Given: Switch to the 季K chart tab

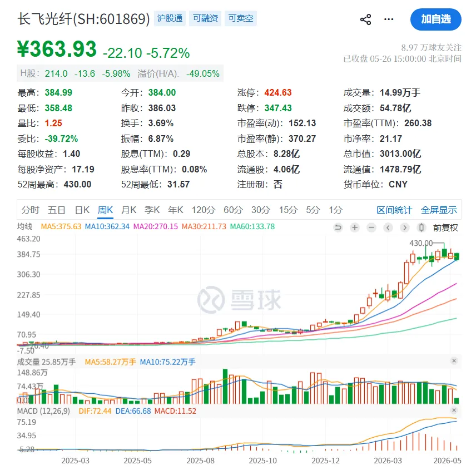Looking at the screenshot, I should pyautogui.click(x=152, y=210).
